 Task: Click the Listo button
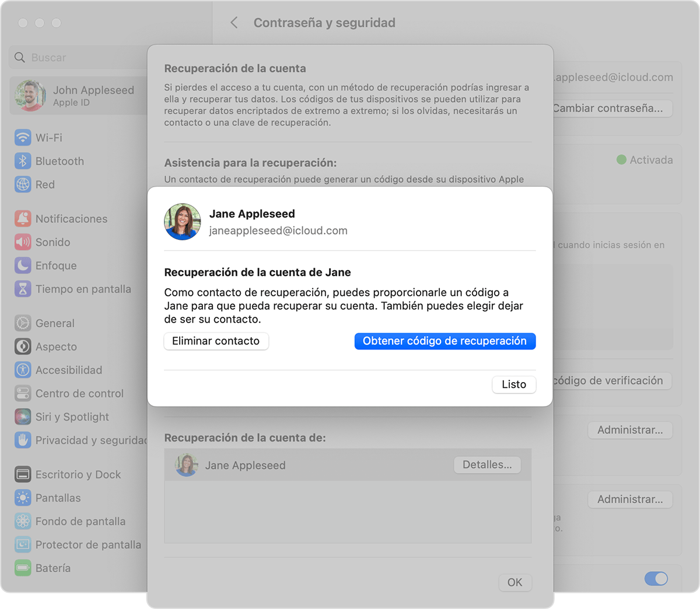[513, 384]
